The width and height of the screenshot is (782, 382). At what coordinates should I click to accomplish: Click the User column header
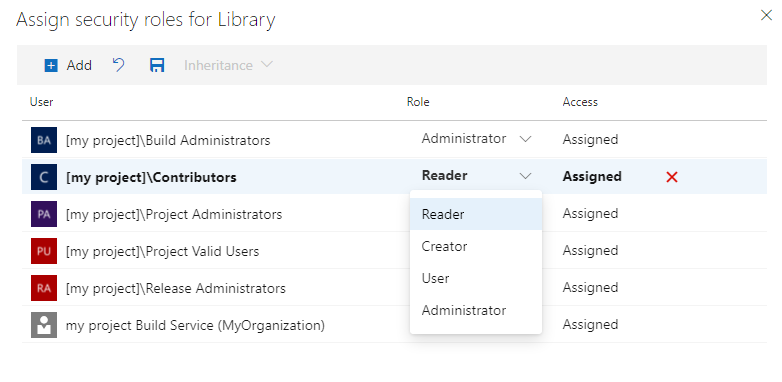(x=41, y=102)
